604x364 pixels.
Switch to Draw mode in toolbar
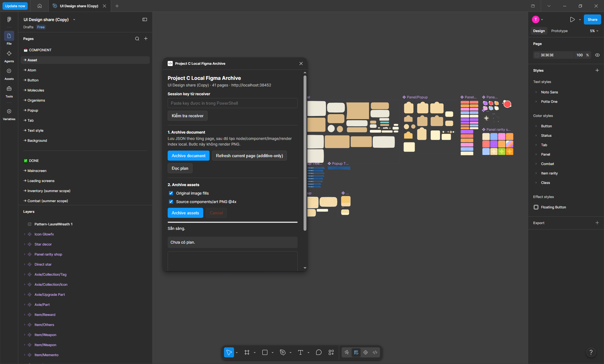347,352
